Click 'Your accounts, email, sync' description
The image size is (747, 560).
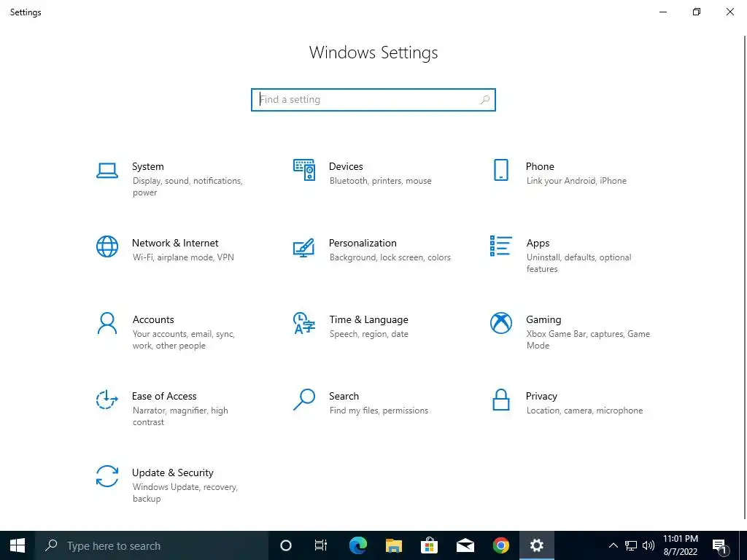coord(183,340)
